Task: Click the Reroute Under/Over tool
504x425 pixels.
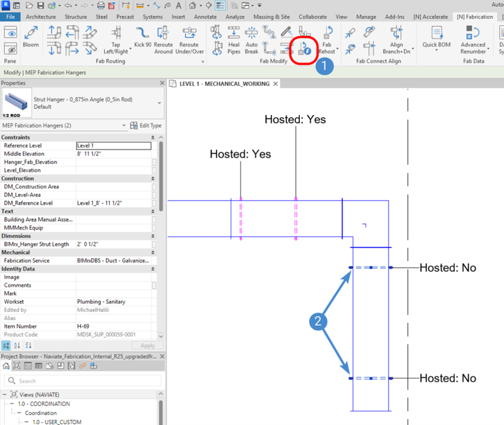Action: [189, 36]
